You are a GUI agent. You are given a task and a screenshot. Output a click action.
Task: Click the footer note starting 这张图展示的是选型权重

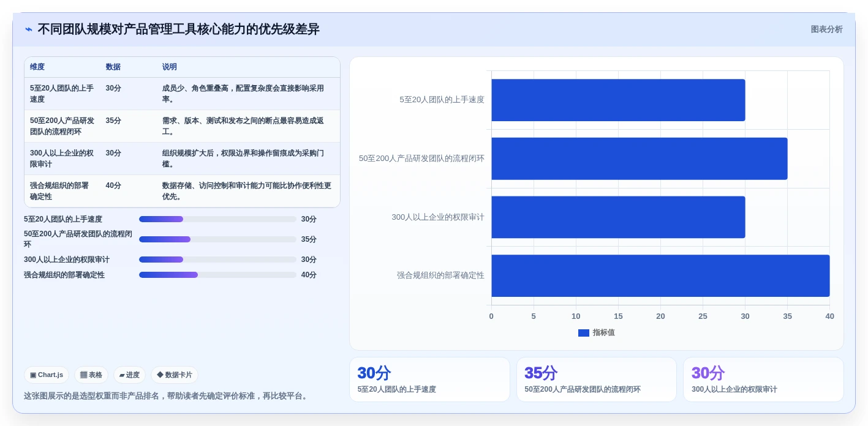(x=167, y=396)
